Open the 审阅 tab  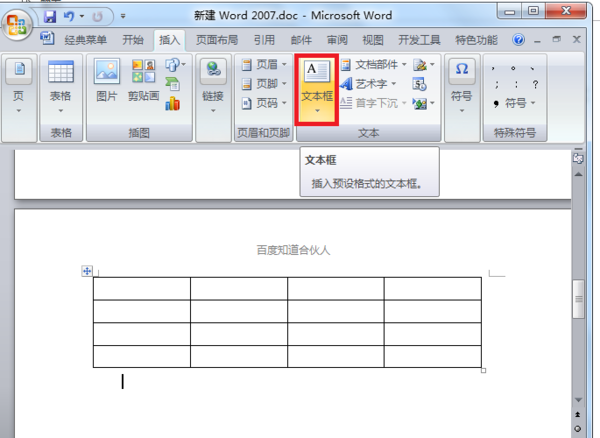(337, 40)
